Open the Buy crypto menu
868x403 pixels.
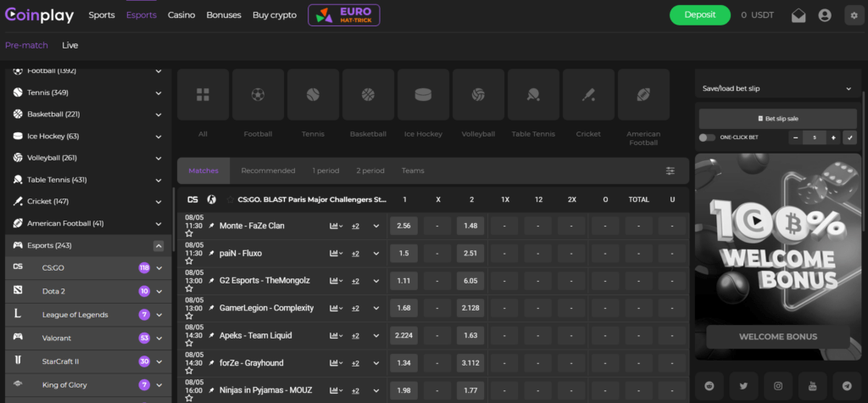click(x=275, y=15)
